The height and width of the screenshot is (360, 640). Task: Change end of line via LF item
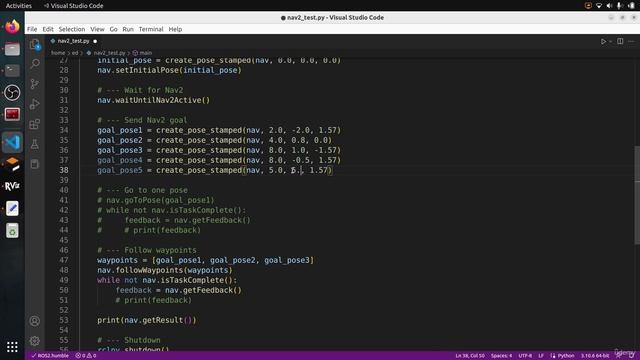(541, 356)
